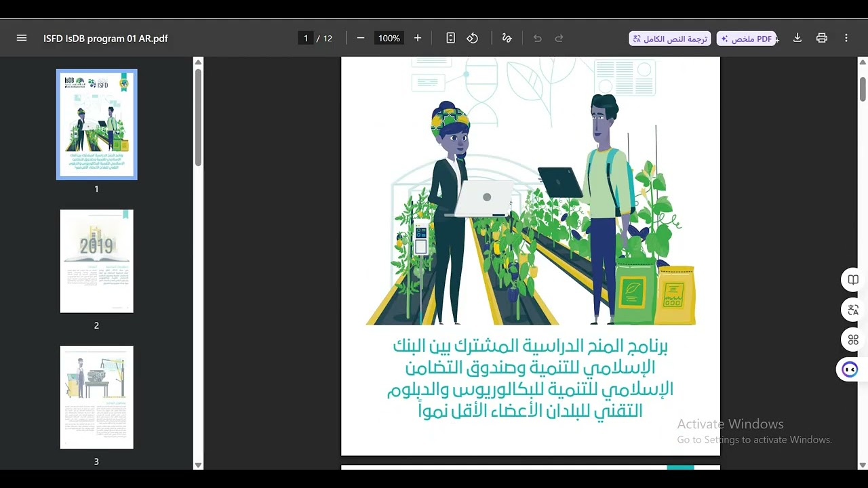The image size is (868, 488).
Task: Edit the 100% zoom level field
Action: 389,38
